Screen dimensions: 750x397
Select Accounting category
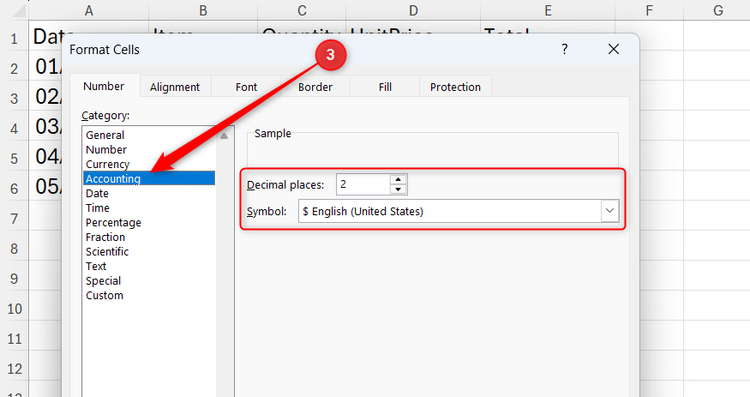click(149, 178)
